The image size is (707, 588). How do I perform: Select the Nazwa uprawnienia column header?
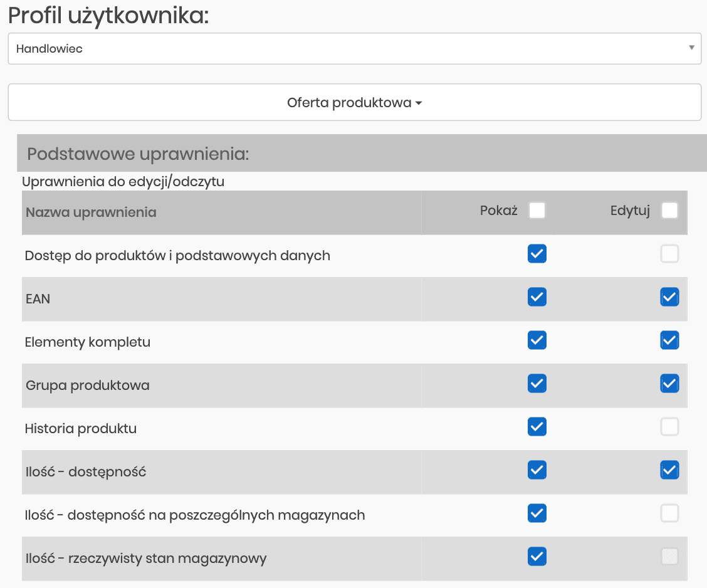pos(92,212)
